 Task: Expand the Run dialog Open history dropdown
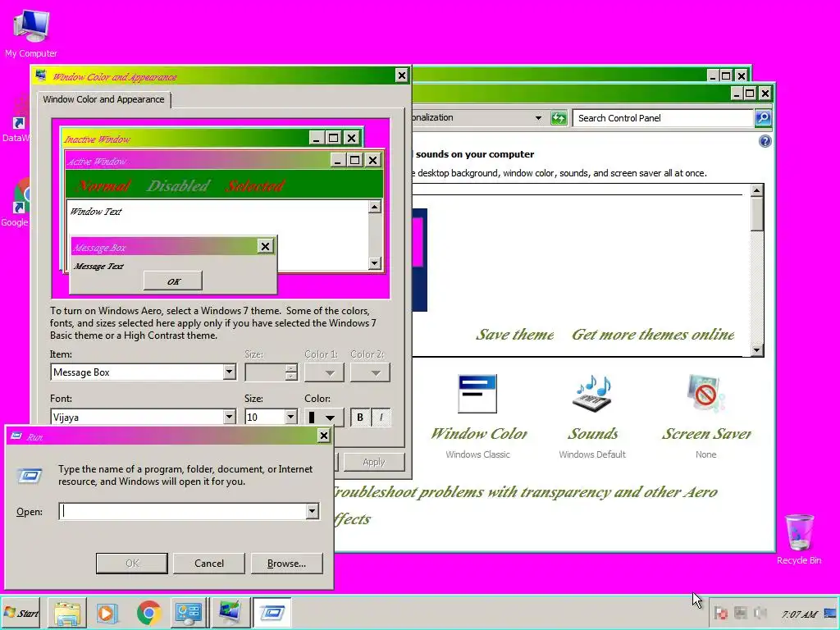(313, 511)
